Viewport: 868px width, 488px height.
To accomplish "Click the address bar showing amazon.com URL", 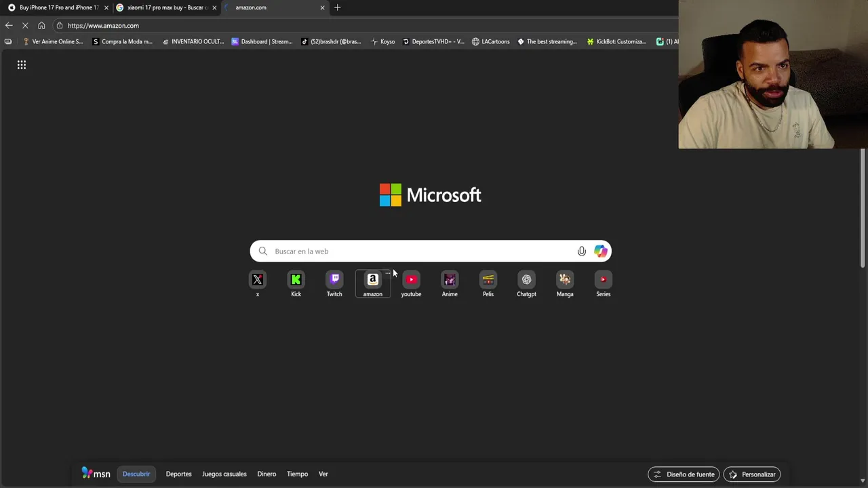I will [x=366, y=26].
